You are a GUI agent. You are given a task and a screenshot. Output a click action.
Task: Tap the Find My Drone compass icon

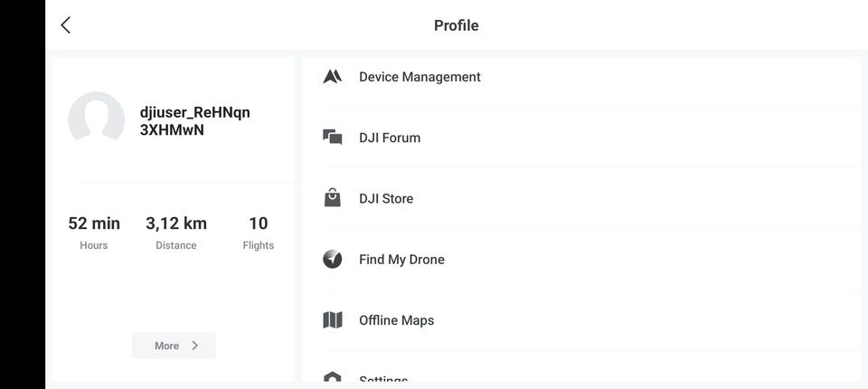(x=332, y=259)
